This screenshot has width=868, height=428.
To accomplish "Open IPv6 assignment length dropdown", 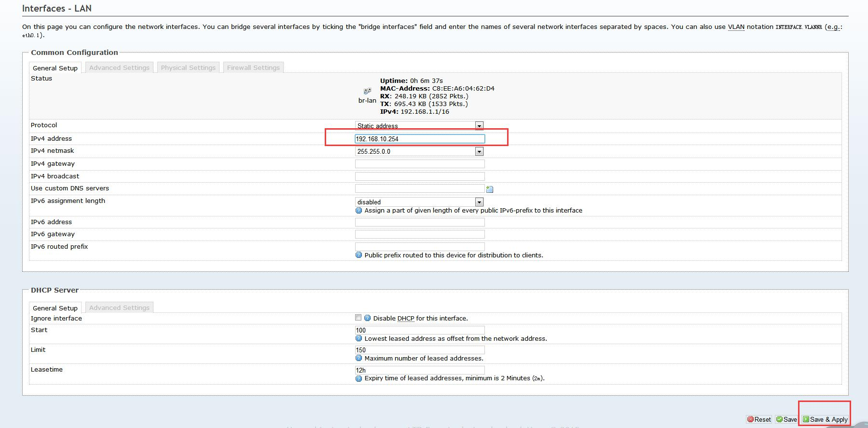I will 419,202.
